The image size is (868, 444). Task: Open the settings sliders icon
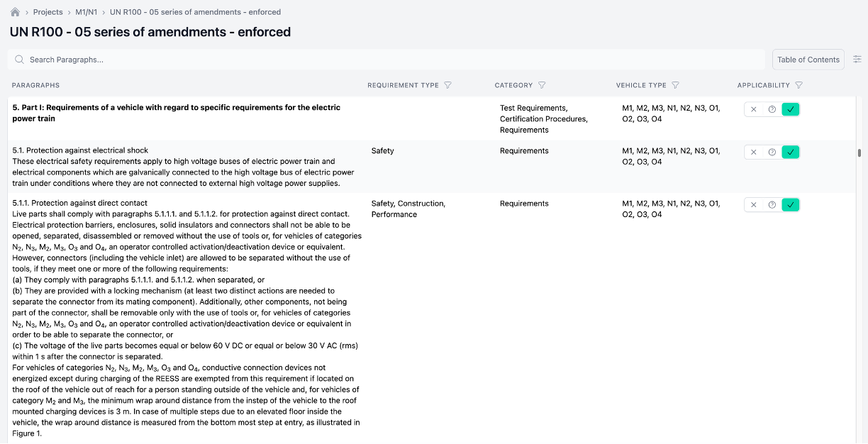coord(857,60)
